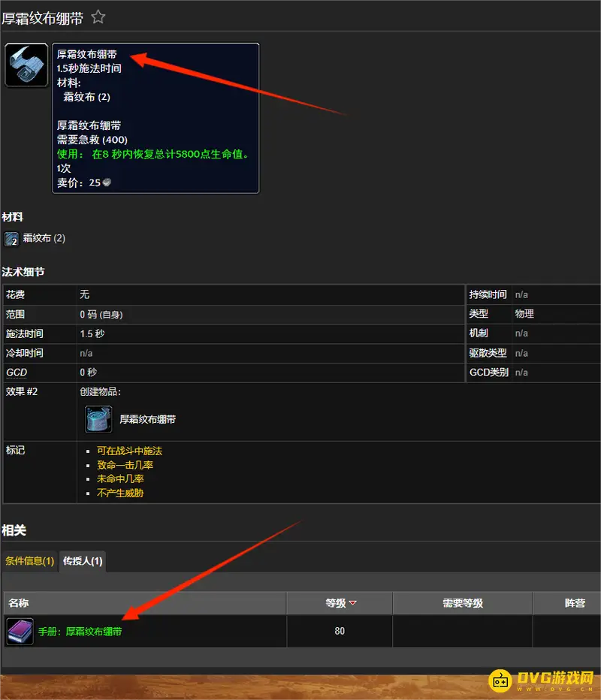The image size is (601, 700).
Task: Click the 相关 section heading
Action: pos(14,530)
